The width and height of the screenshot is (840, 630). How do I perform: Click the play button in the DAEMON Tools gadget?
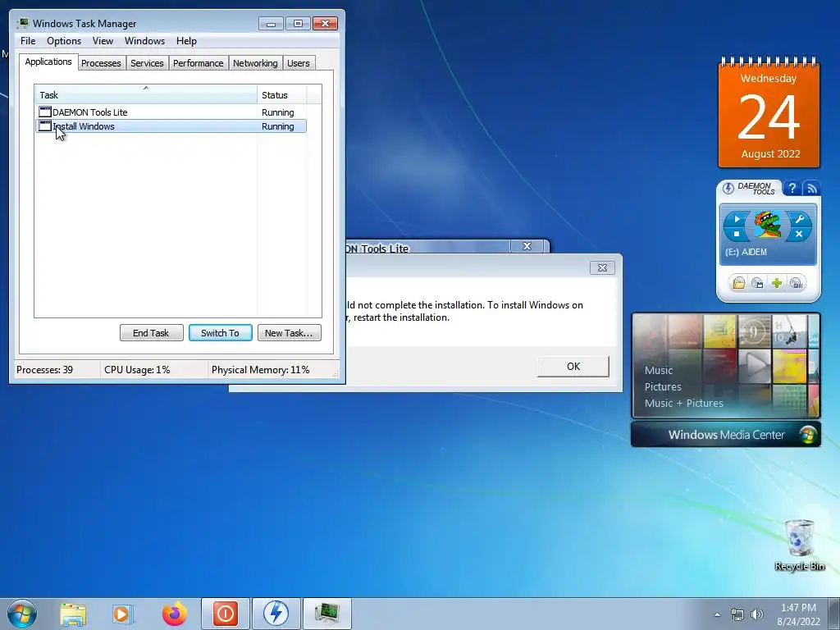737,218
